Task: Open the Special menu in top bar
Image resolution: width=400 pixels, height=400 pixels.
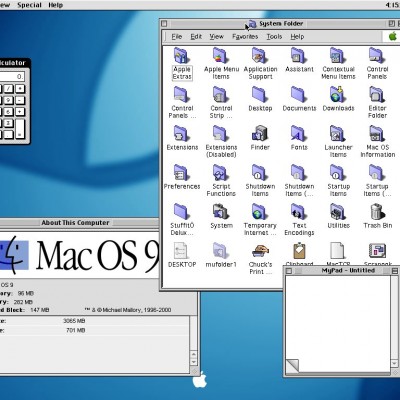Action: pos(29,5)
